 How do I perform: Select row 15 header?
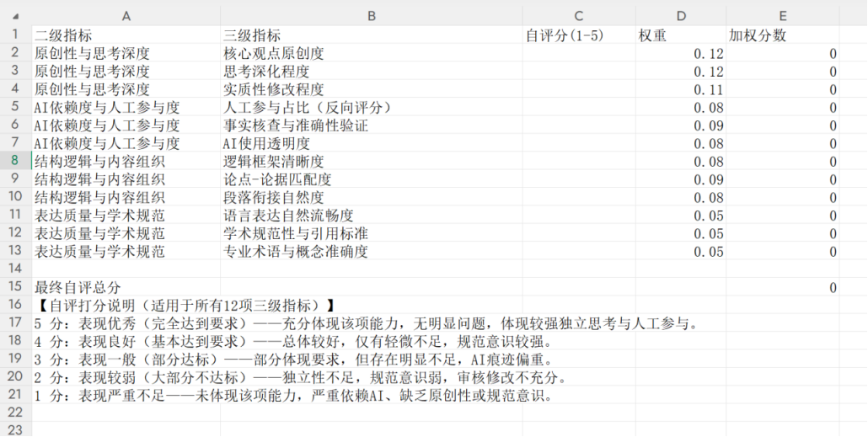pos(15,287)
